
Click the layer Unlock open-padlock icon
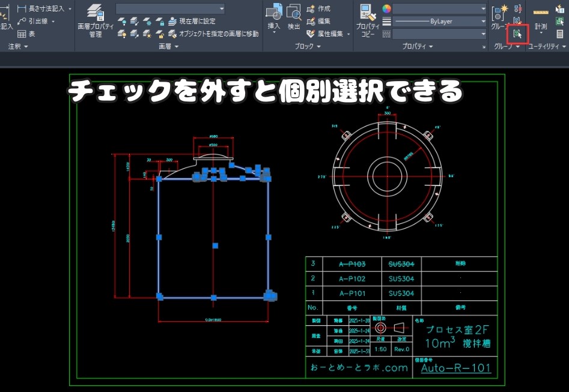tap(160, 34)
